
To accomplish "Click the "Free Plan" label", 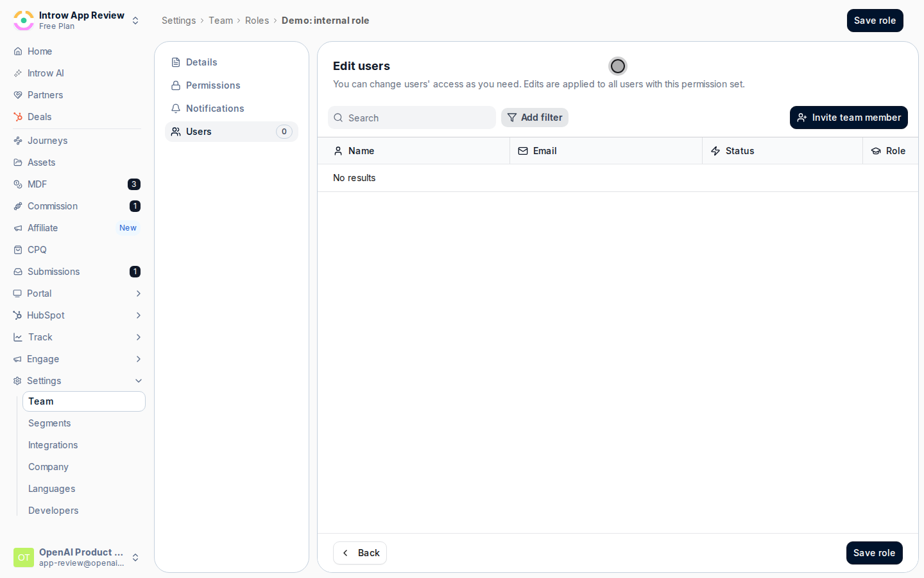I will [x=56, y=26].
